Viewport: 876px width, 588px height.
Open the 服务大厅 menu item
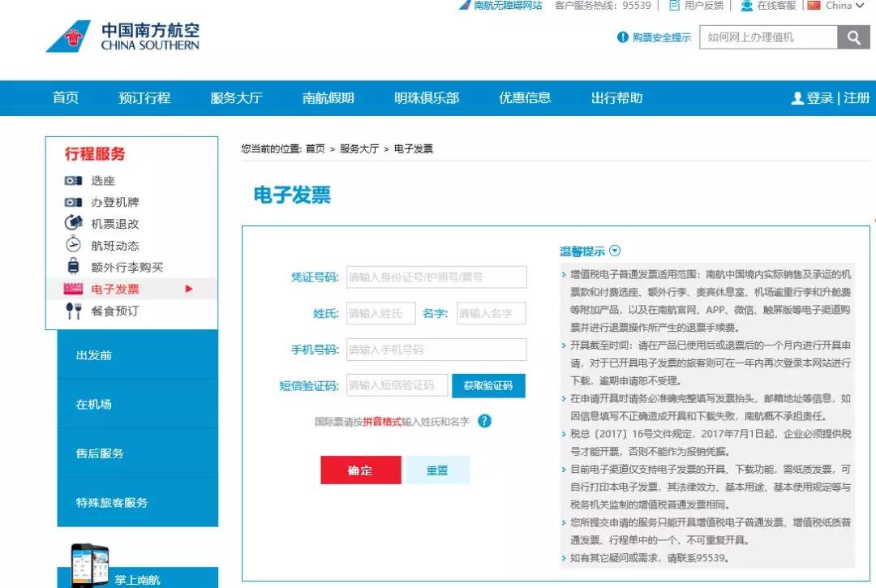pos(235,98)
